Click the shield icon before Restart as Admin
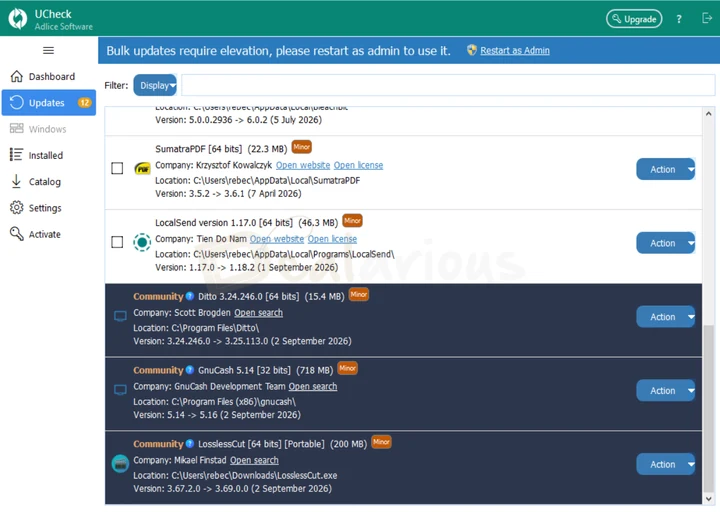The image size is (720, 512). click(x=472, y=50)
